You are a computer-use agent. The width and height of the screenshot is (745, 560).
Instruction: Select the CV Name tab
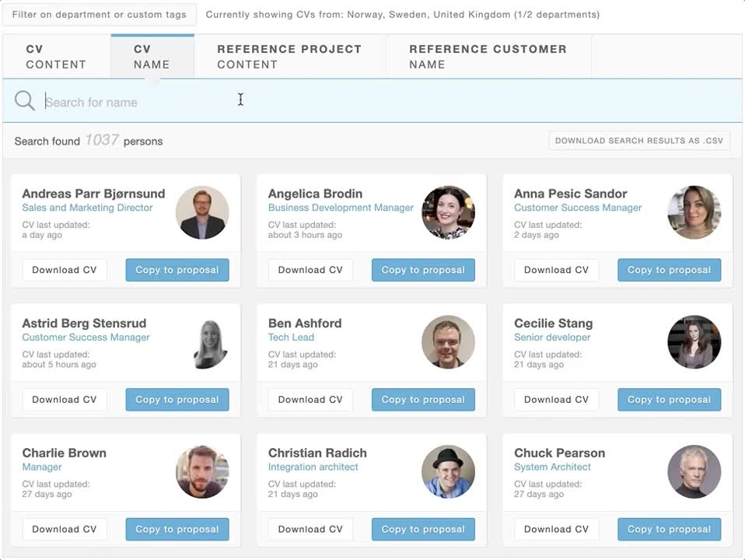152,57
